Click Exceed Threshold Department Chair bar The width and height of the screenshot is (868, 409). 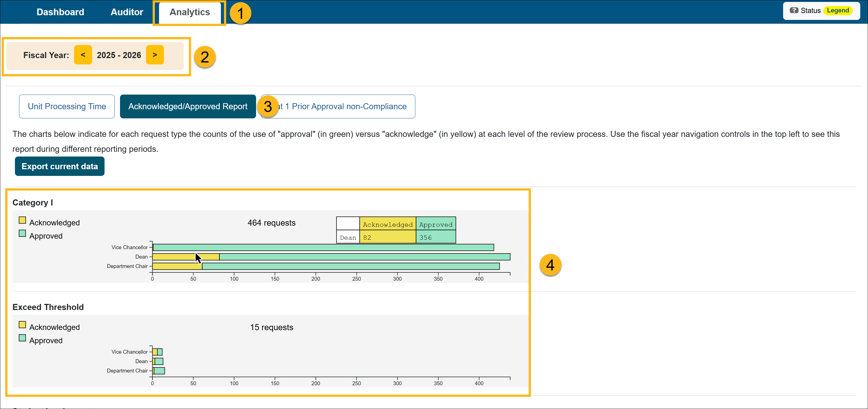159,371
